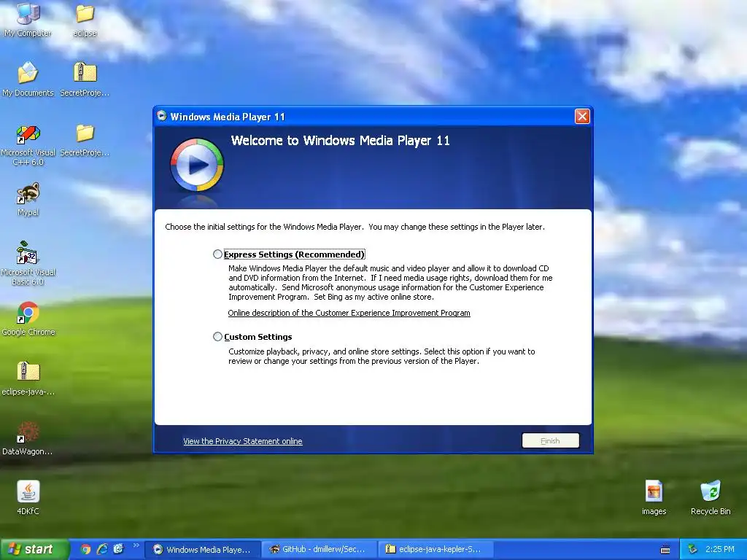This screenshot has width=747, height=560.
Task: Click 'Choose the initial settings' instruction text
Action: [355, 227]
